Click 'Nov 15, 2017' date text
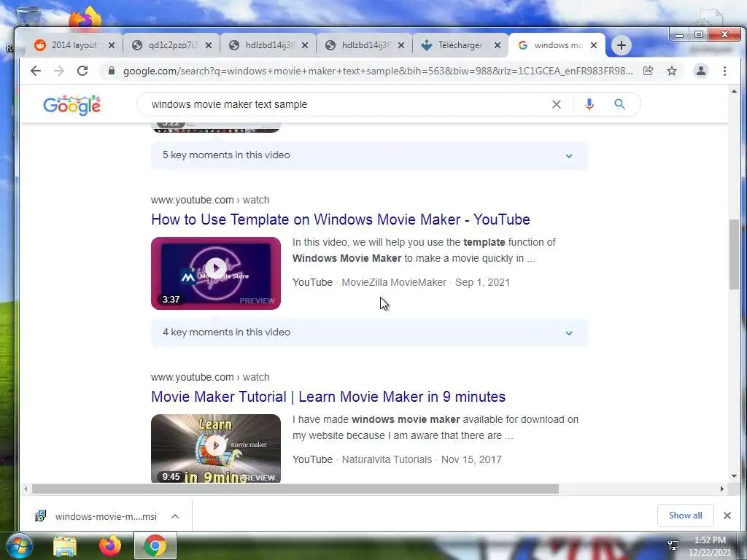The width and height of the screenshot is (747, 560). tap(471, 459)
